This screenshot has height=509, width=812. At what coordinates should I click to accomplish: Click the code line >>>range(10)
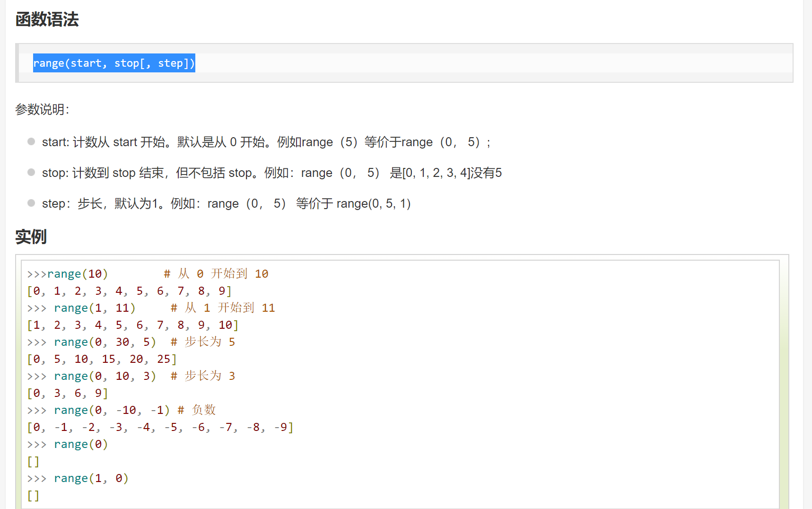68,274
